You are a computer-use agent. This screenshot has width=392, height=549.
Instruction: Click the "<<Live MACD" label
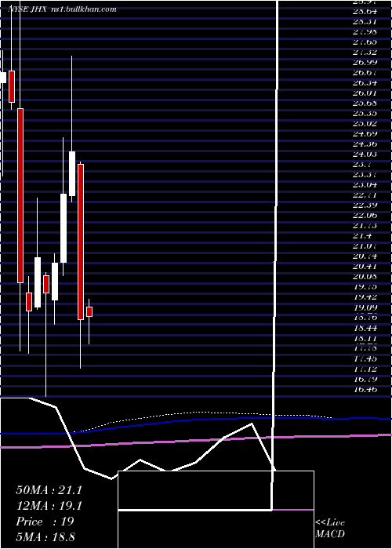330,529
